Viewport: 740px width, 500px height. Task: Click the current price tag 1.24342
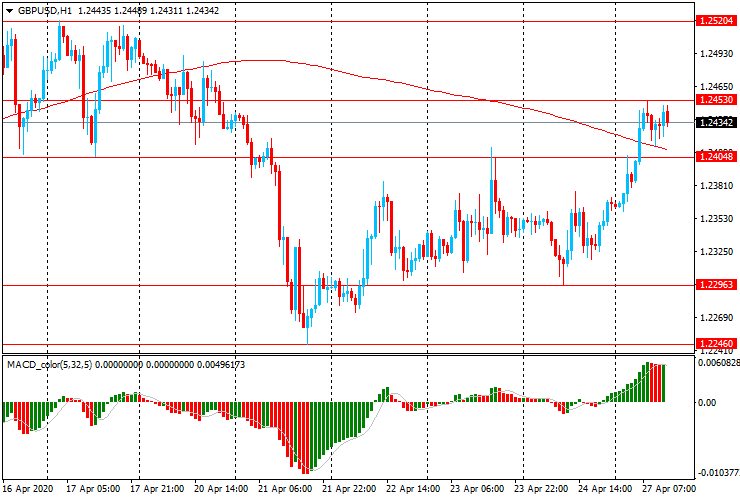(716, 123)
